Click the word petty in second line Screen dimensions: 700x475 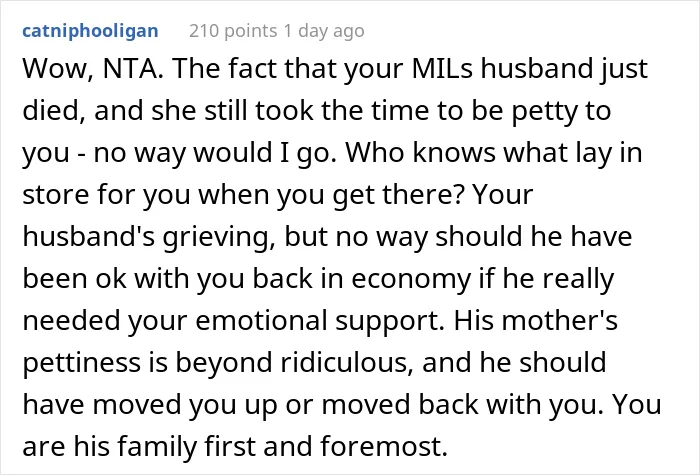click(x=544, y=112)
